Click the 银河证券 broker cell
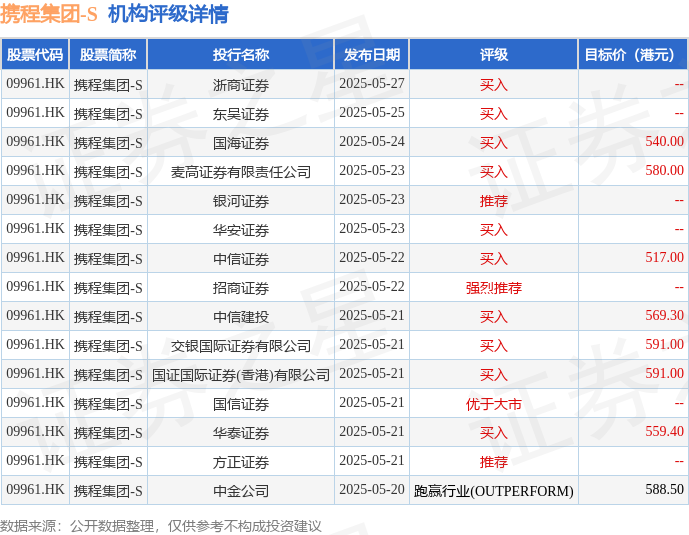 coord(241,201)
